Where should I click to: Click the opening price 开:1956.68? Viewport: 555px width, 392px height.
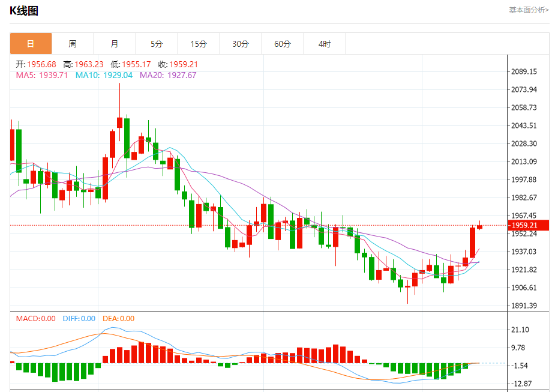[36, 64]
